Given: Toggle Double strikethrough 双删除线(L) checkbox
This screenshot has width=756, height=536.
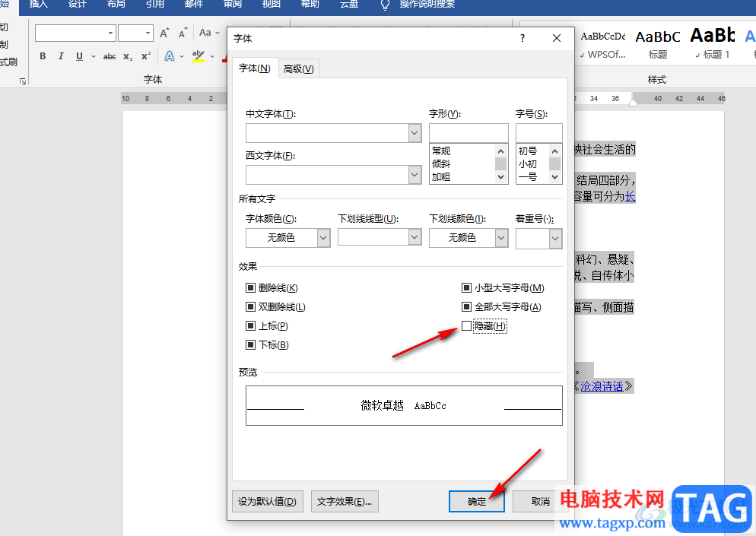Looking at the screenshot, I should coord(250,306).
